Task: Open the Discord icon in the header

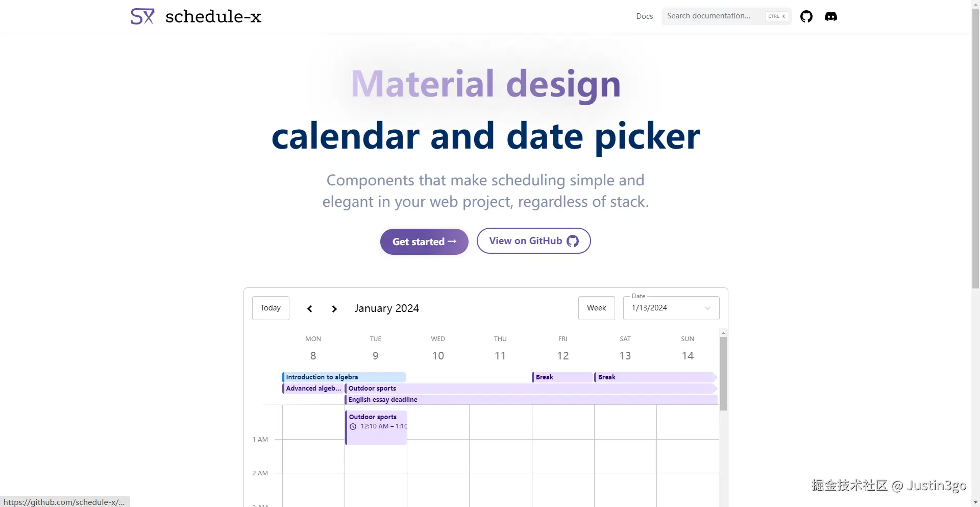Action: point(831,16)
